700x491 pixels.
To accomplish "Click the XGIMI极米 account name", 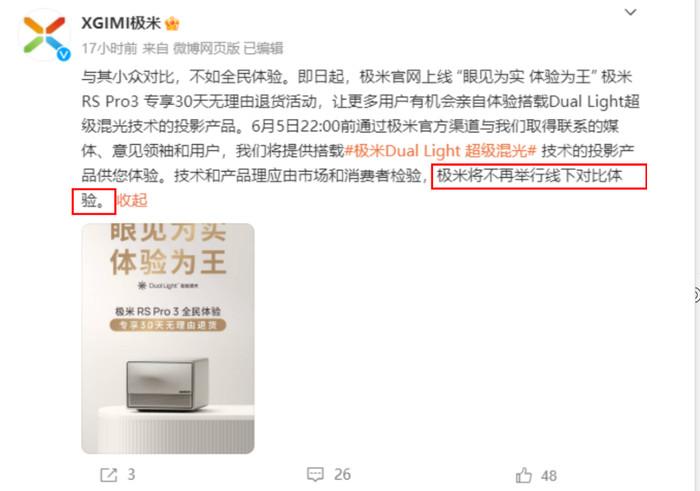I will tap(121, 23).
